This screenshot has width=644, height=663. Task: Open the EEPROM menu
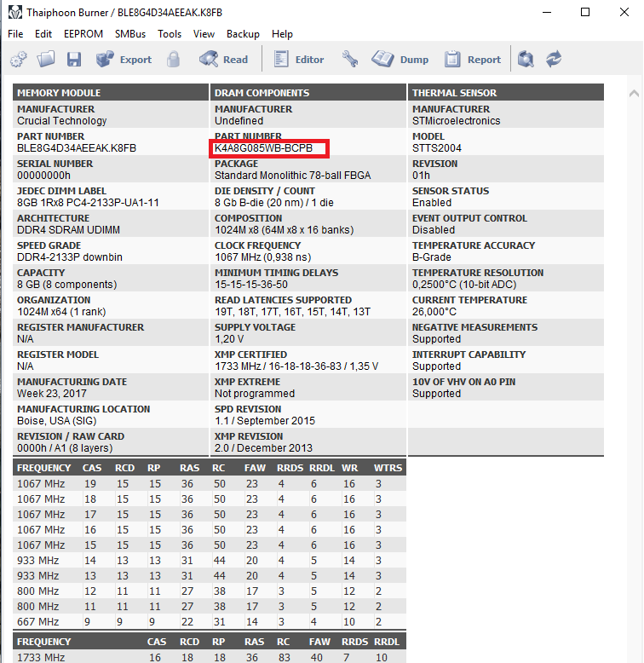click(83, 34)
